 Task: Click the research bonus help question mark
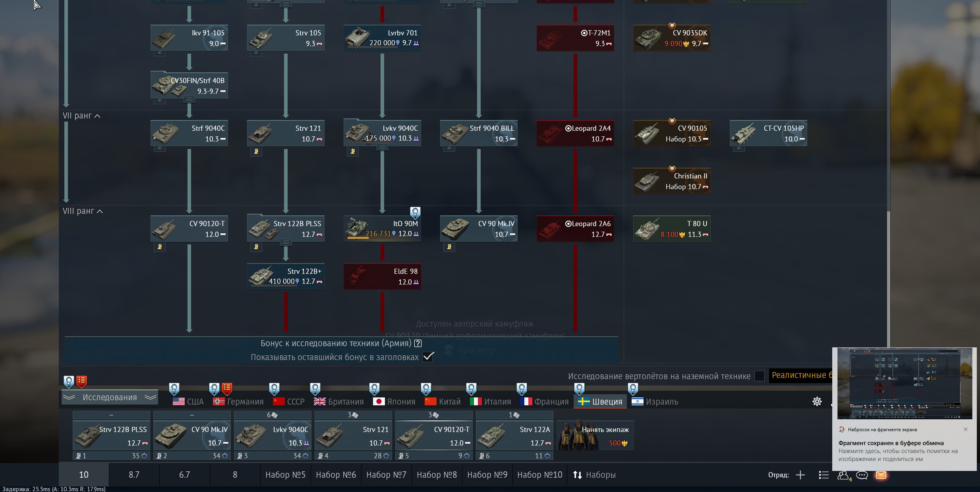click(418, 343)
